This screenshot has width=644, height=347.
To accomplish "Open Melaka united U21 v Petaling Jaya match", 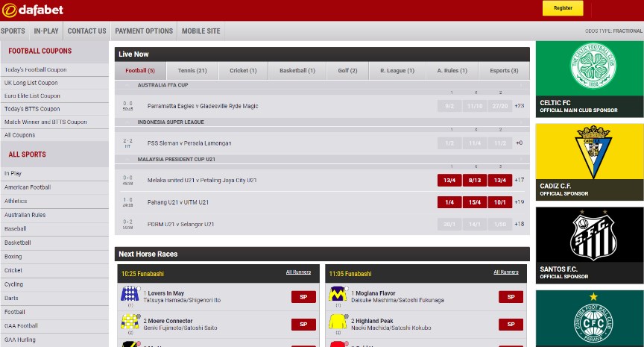I will (x=202, y=180).
